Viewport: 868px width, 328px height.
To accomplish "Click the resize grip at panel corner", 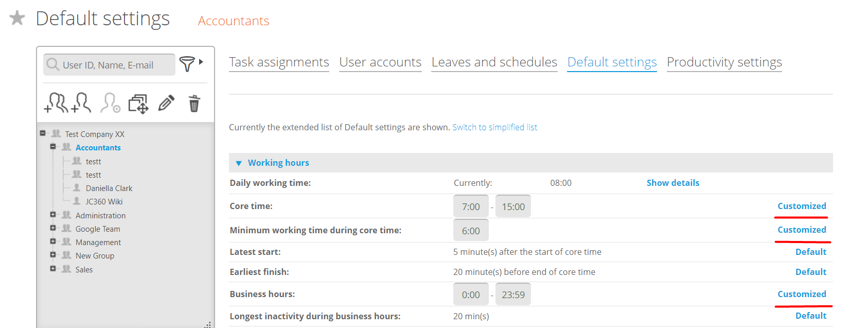I will (208, 324).
